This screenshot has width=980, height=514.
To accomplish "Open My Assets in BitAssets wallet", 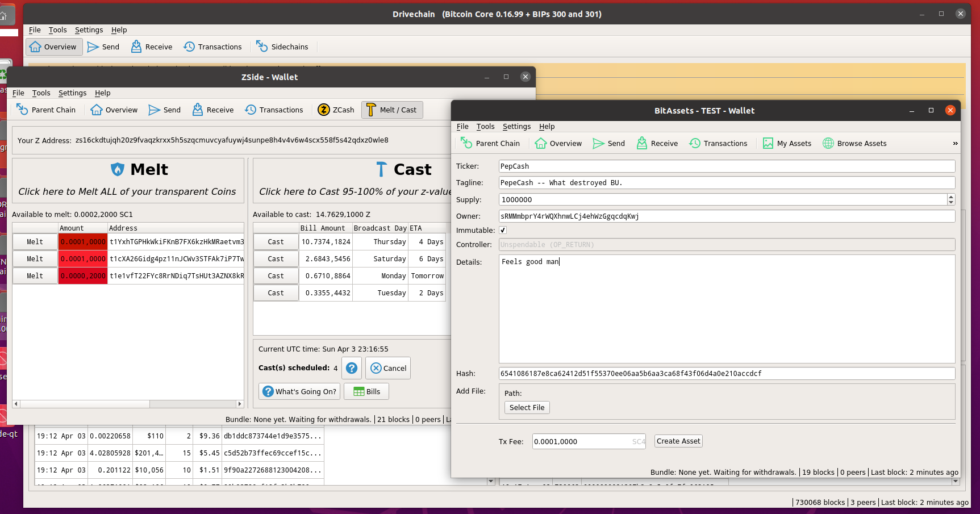I will [787, 143].
